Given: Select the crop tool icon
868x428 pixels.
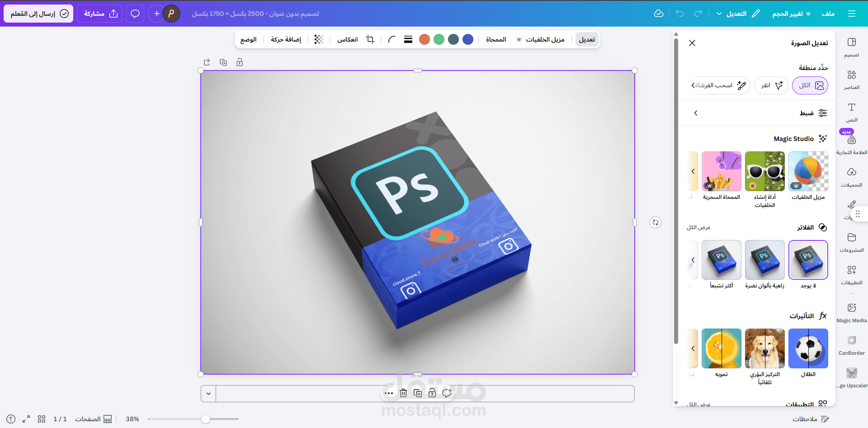Looking at the screenshot, I should [370, 39].
